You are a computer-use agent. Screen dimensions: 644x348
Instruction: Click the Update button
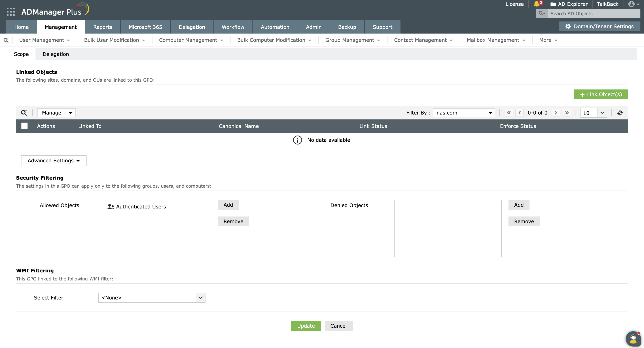306,326
